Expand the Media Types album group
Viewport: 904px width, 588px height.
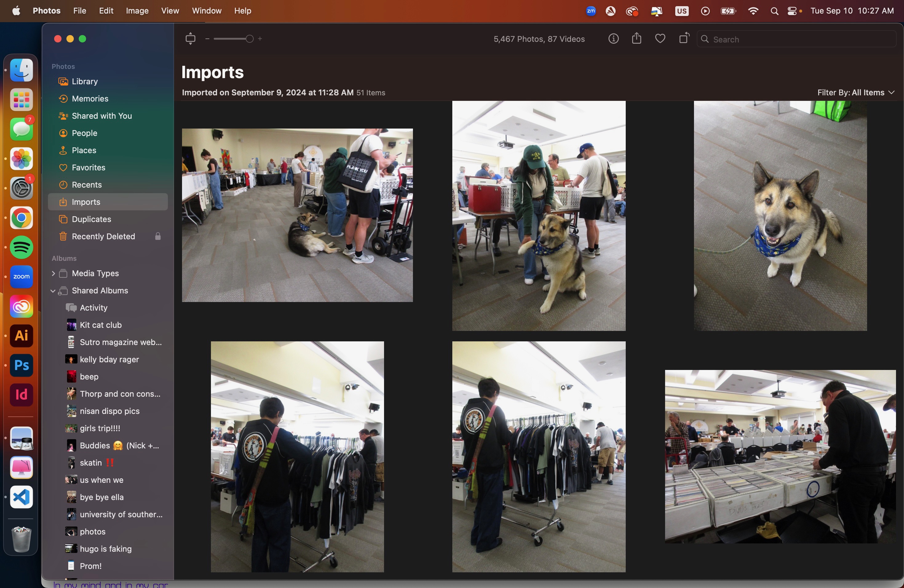tap(53, 273)
